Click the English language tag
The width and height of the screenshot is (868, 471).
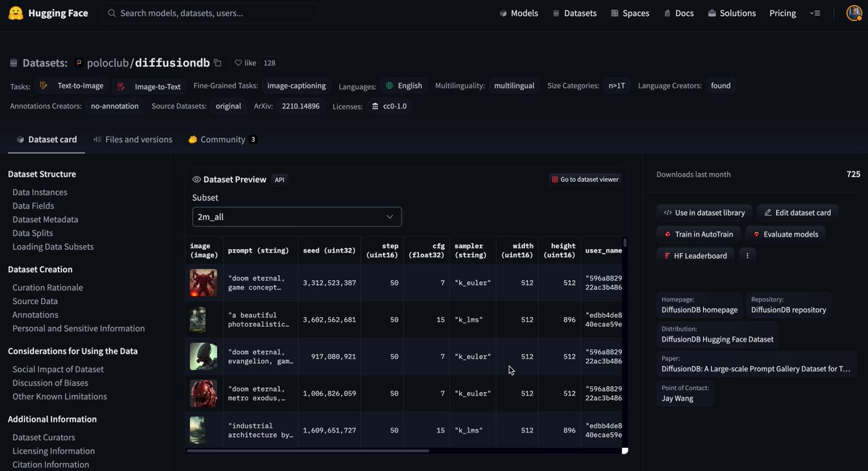[x=404, y=85]
